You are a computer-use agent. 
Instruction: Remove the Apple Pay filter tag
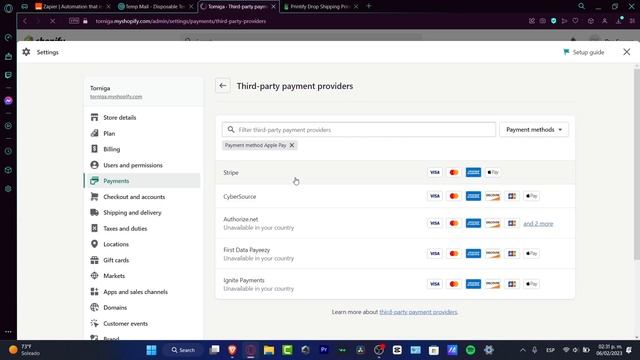click(x=292, y=145)
